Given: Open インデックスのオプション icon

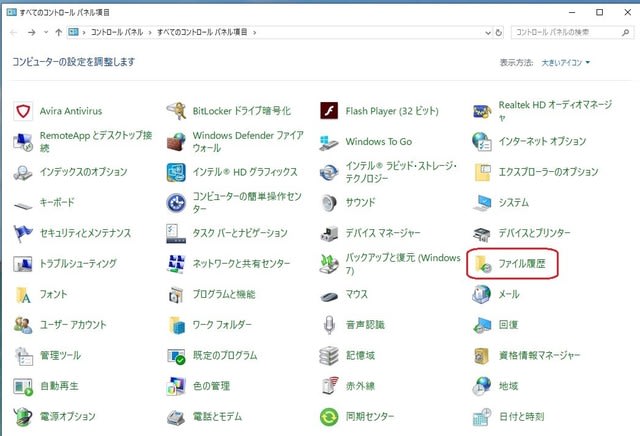Looking at the screenshot, I should pos(23,172).
